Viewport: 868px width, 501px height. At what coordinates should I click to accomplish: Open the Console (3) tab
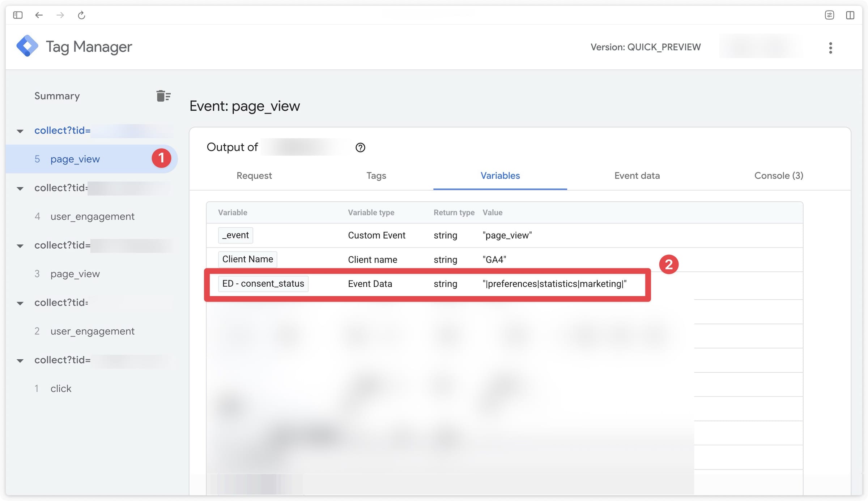click(779, 176)
